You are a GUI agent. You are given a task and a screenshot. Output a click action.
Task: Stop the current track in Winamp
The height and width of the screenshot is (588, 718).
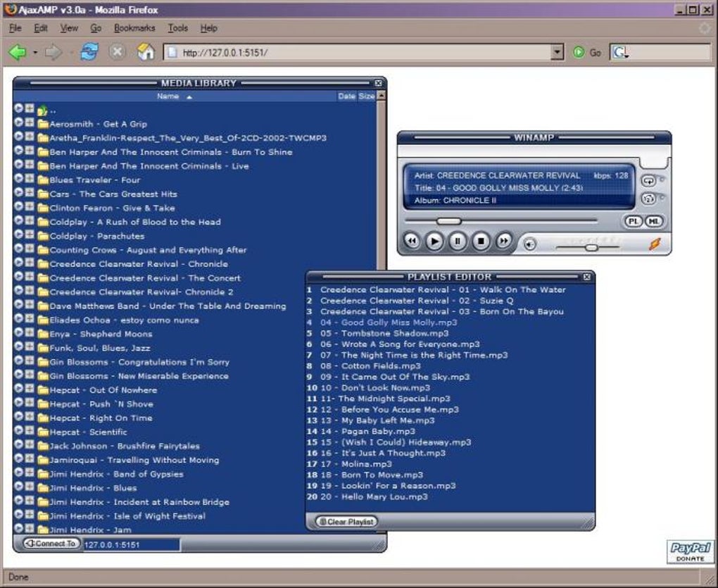pos(481,242)
